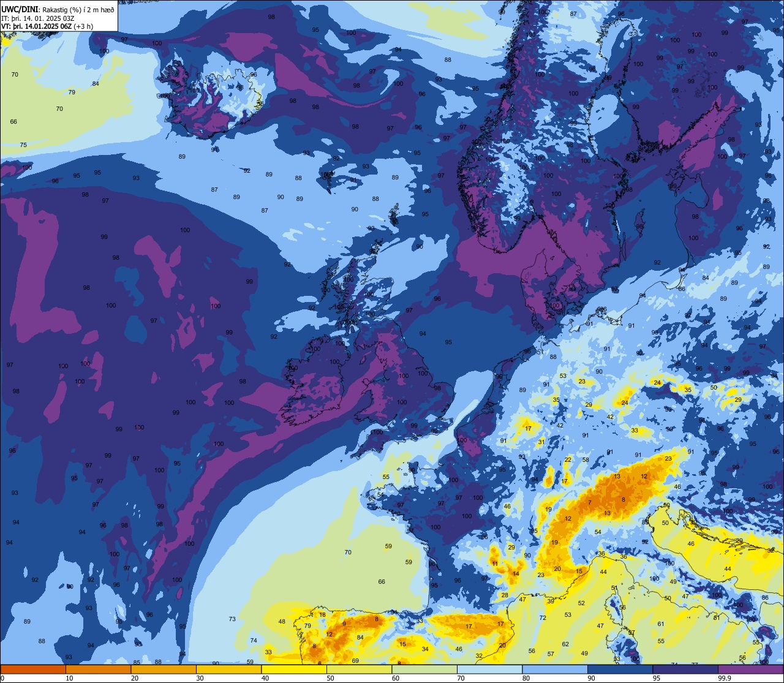Click the '22' humidity value on the map
Viewport: 784px width, 683px height.
(x=568, y=459)
